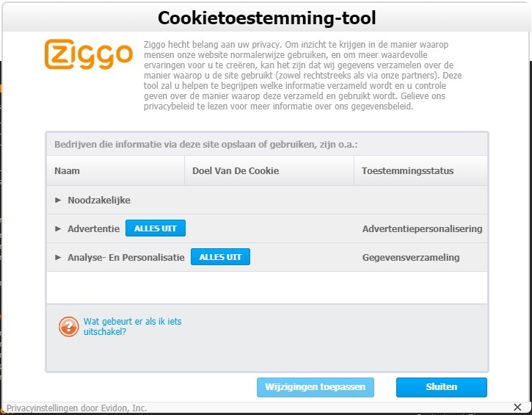This screenshot has width=532, height=415.
Task: Expand the Noodzakelijke category arrow
Action: pyautogui.click(x=59, y=200)
